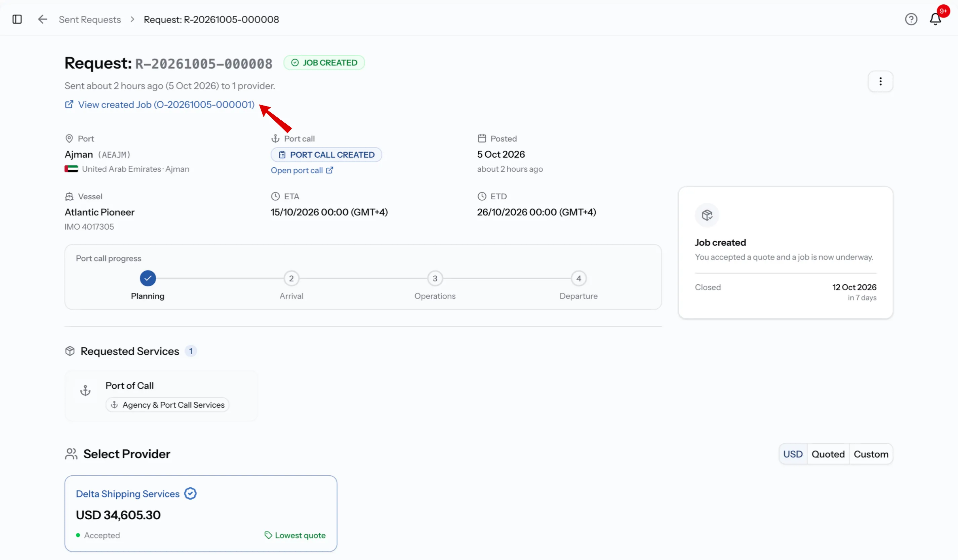Switch currency view to USD
The image size is (958, 560).
coord(793,454)
